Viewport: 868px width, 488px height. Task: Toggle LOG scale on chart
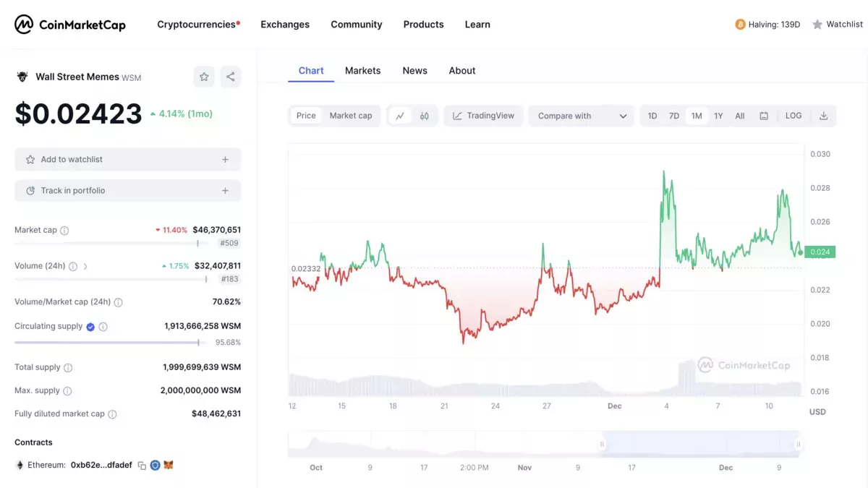pyautogui.click(x=793, y=116)
